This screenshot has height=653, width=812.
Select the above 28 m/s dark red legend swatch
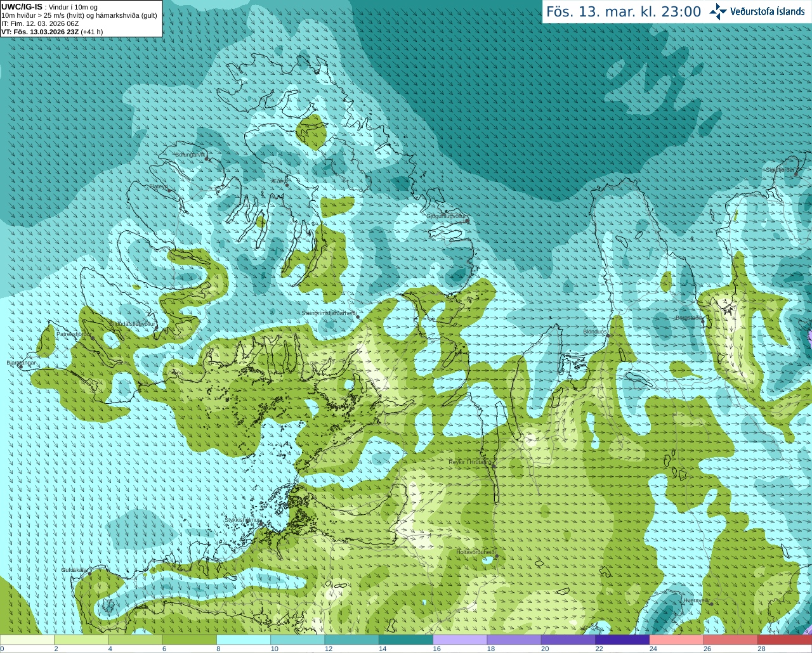point(785,639)
